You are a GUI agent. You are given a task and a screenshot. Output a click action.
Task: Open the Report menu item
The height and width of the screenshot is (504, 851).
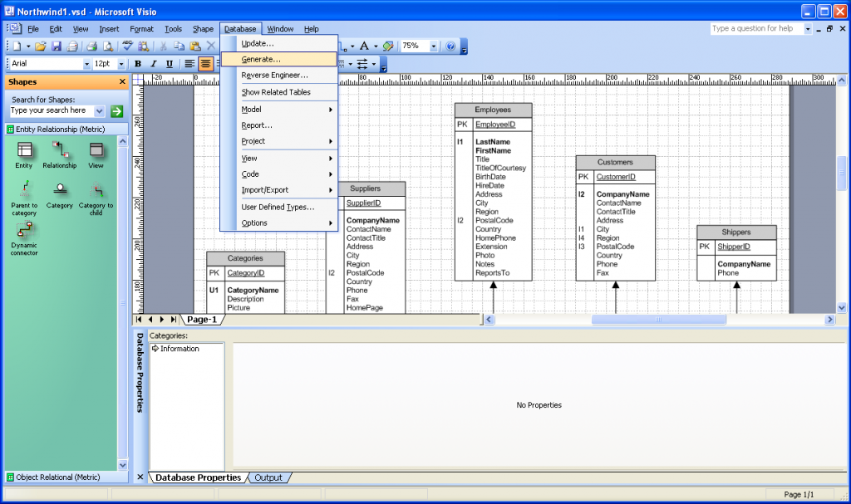click(279, 125)
